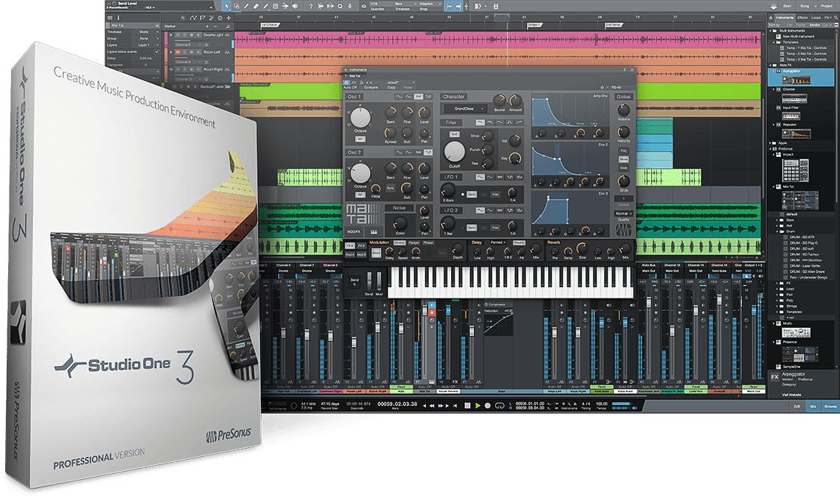
Task: Select the Listen speaker tool
Action: click(295, 7)
